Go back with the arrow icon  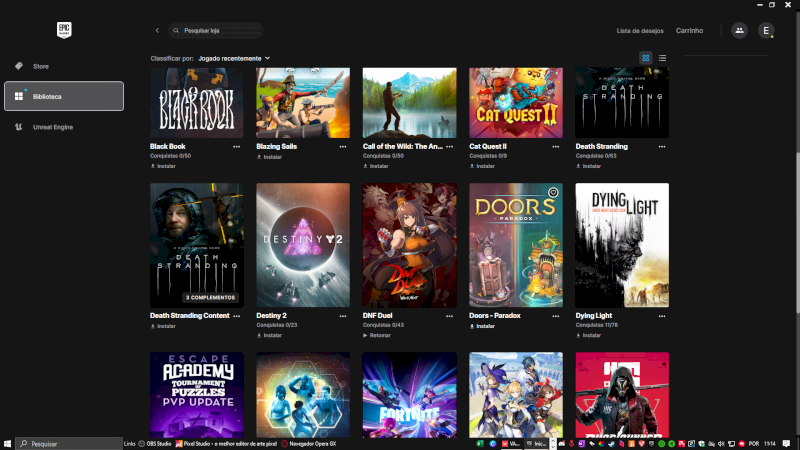[x=157, y=31]
